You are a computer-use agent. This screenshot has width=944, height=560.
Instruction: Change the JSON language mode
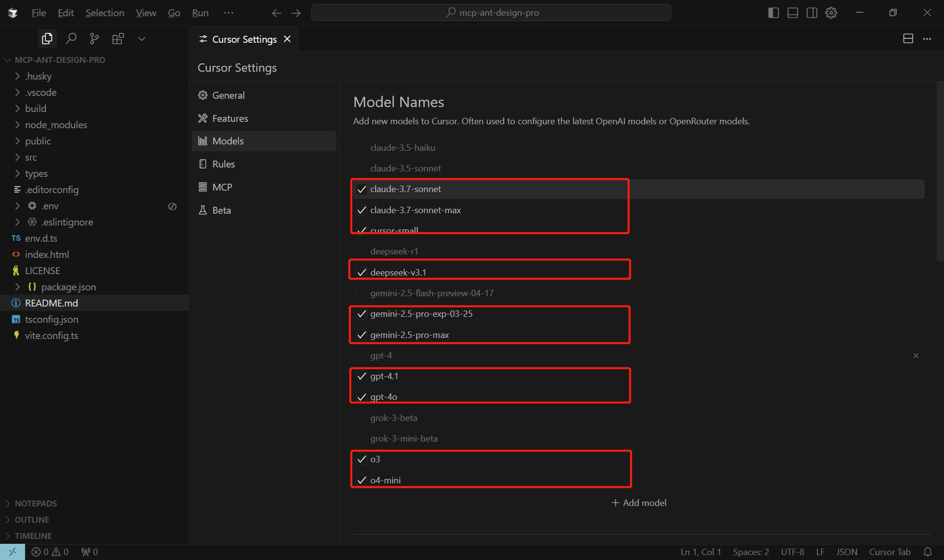pyautogui.click(x=847, y=552)
